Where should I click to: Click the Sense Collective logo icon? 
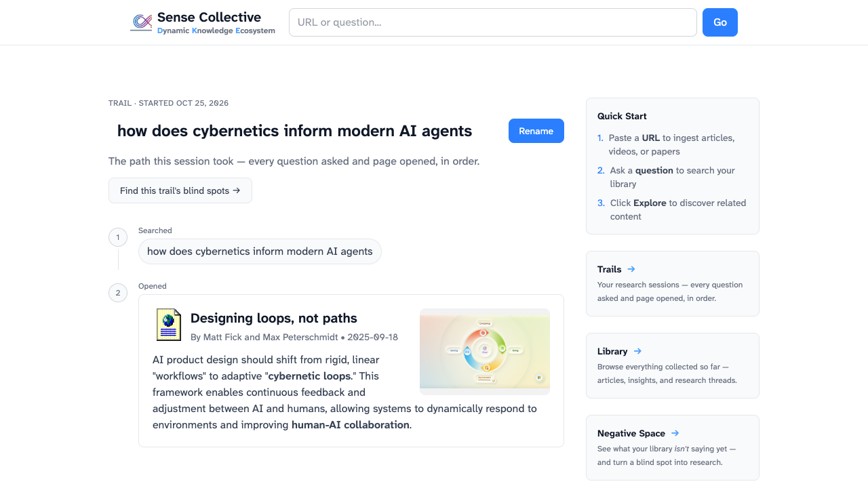click(x=141, y=22)
